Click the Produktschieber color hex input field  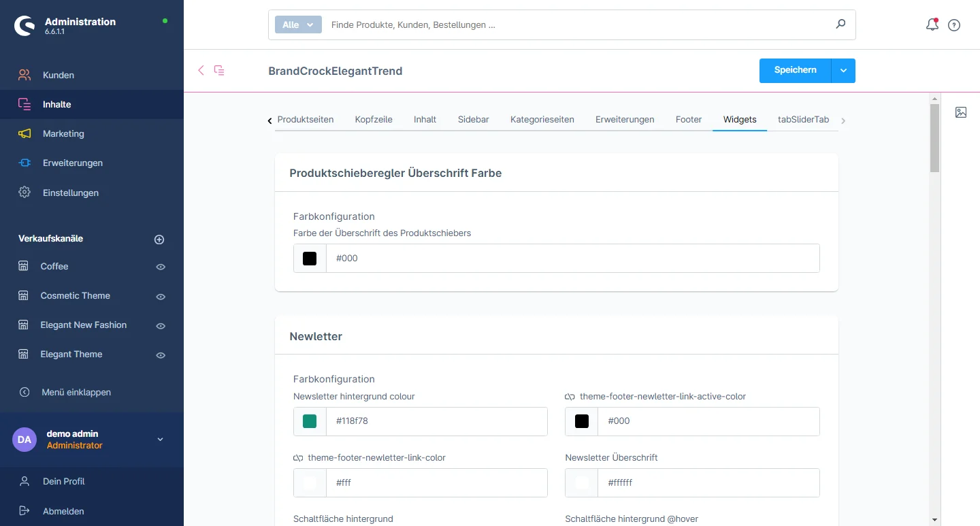(x=572, y=259)
